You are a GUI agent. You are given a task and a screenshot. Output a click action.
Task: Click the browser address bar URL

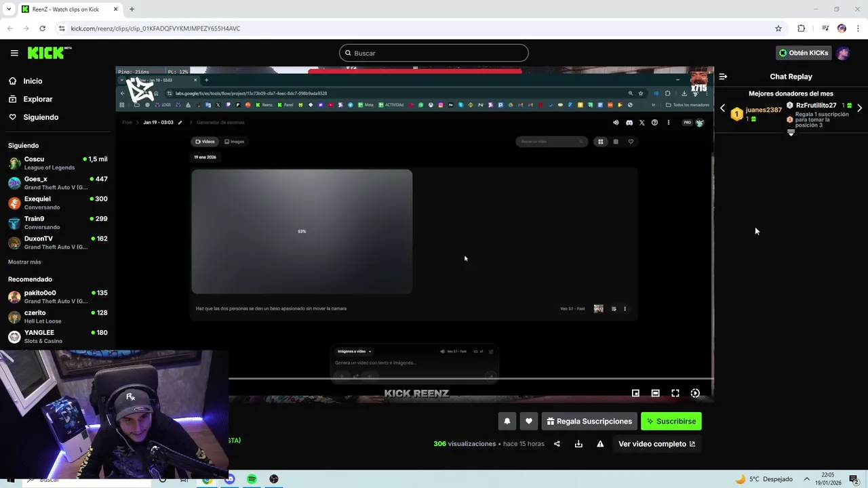click(155, 28)
